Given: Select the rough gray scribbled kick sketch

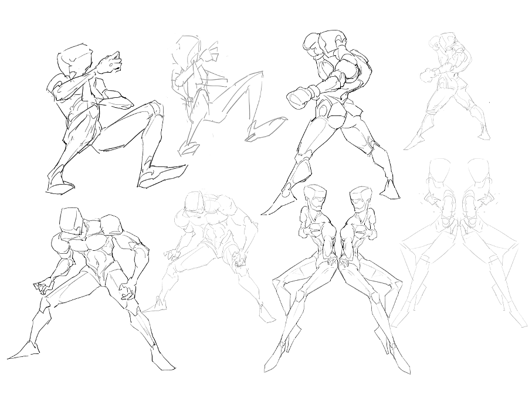Looking at the screenshot, I should [229, 95].
